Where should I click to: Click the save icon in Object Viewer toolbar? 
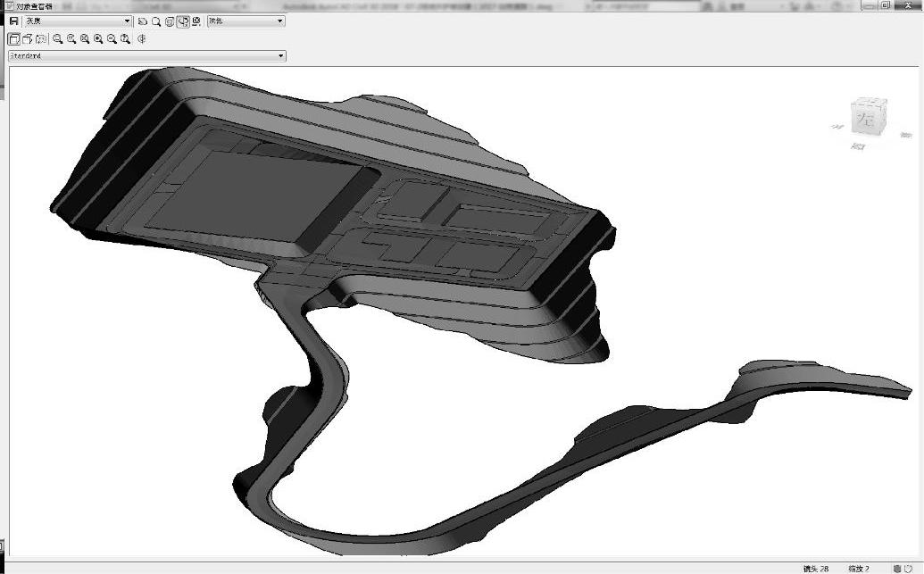[x=13, y=21]
